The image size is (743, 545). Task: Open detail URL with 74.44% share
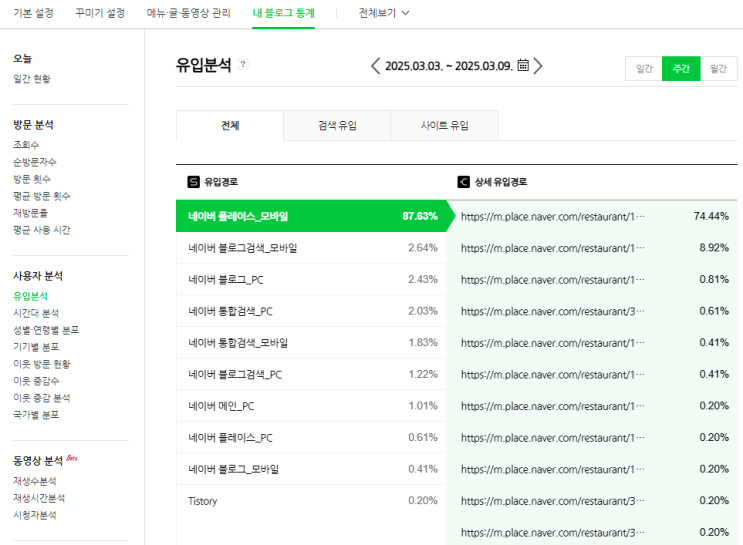coord(553,217)
